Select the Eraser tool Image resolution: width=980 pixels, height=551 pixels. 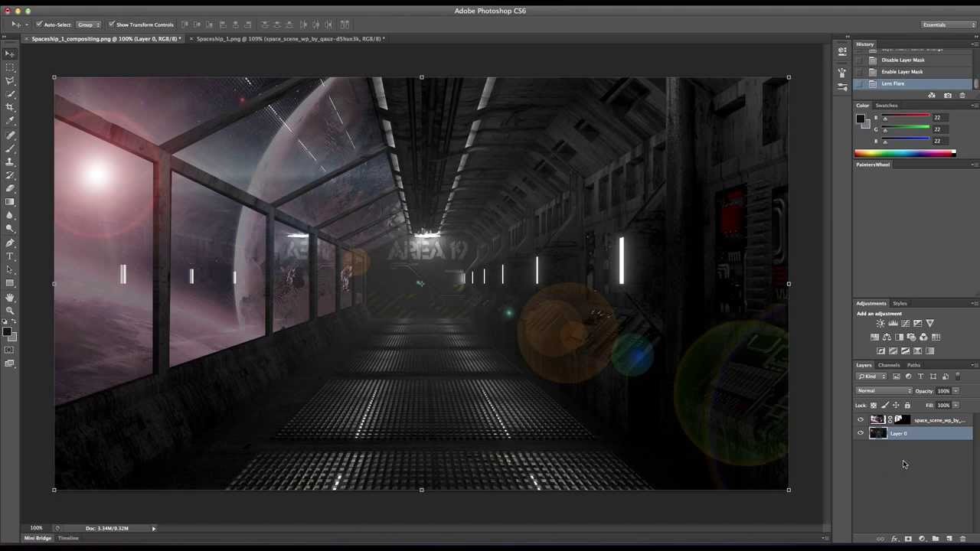point(10,188)
